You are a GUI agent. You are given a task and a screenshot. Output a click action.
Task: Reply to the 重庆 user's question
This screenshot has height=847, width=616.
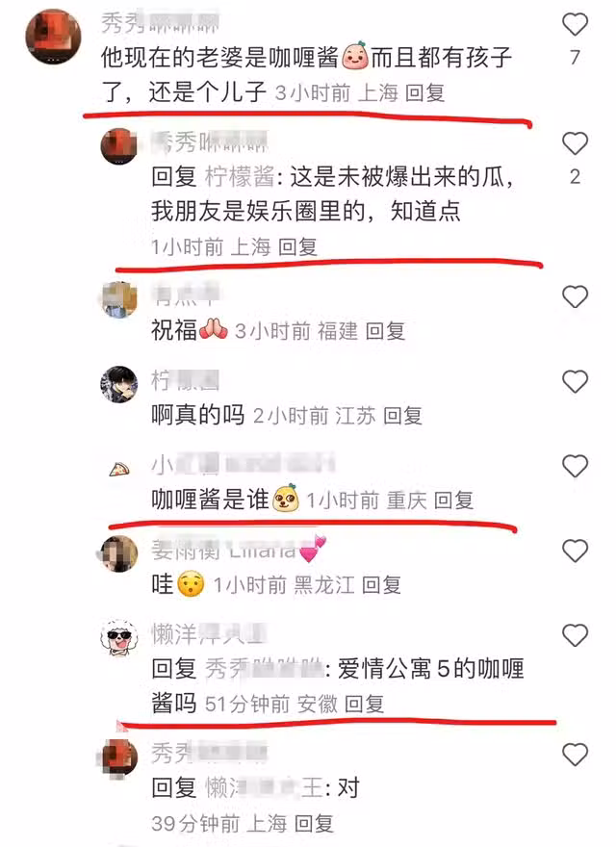click(x=454, y=500)
